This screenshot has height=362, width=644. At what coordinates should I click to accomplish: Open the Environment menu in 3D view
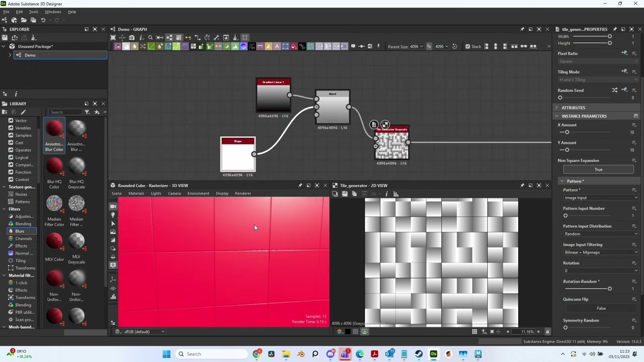pyautogui.click(x=198, y=194)
